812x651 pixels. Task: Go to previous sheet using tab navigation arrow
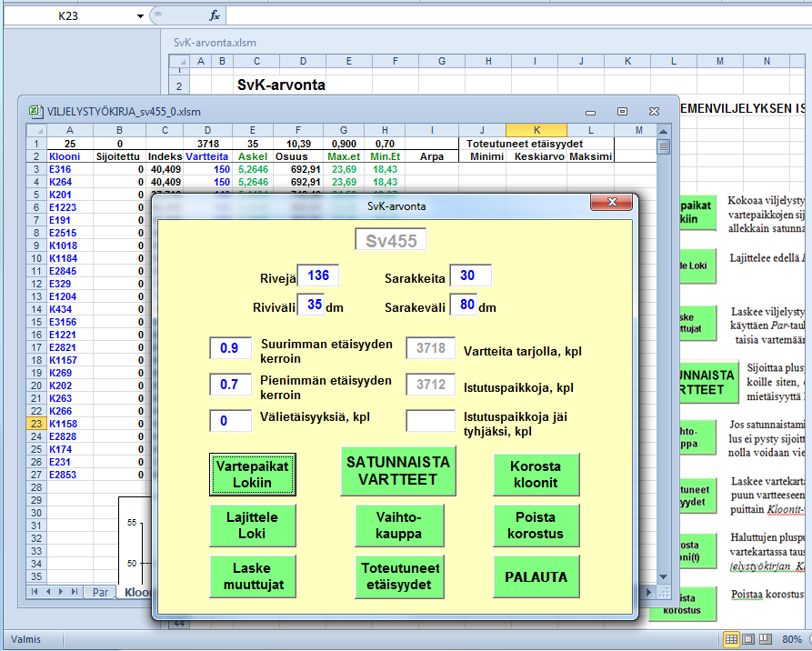[47, 591]
